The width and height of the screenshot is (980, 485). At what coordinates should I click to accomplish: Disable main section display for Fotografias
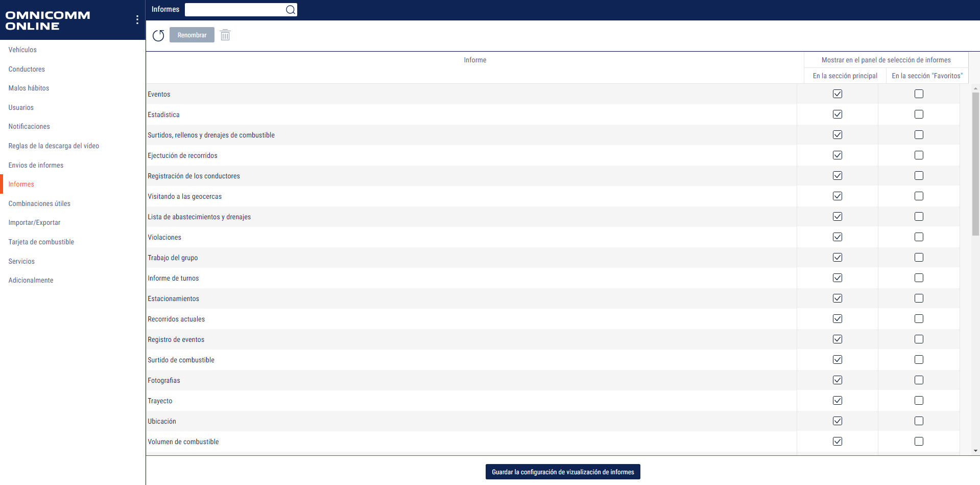(x=837, y=380)
